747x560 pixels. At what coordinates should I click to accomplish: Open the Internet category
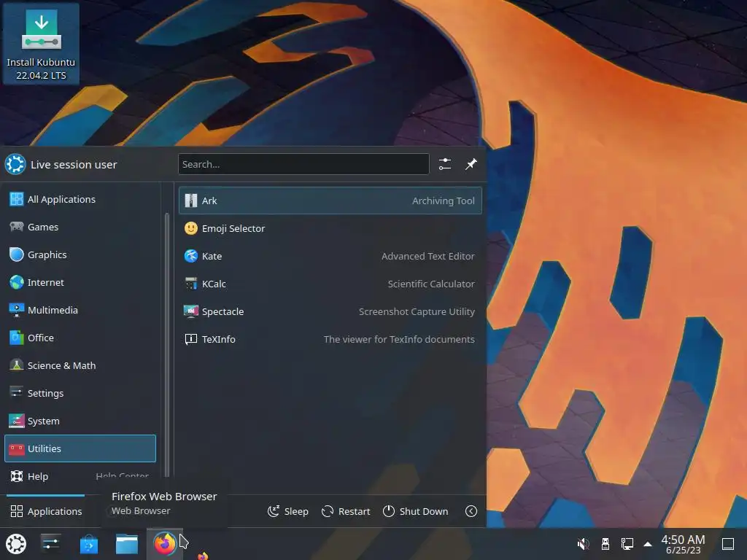80,282
